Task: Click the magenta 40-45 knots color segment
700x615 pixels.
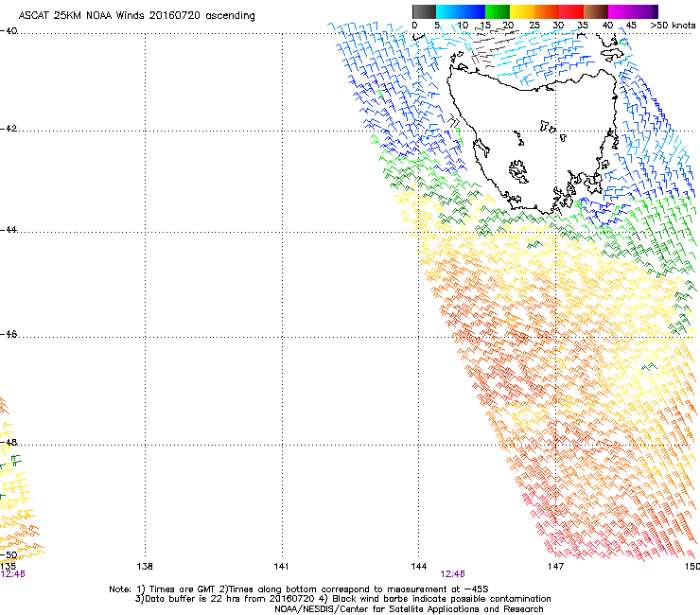Action: tap(621, 11)
